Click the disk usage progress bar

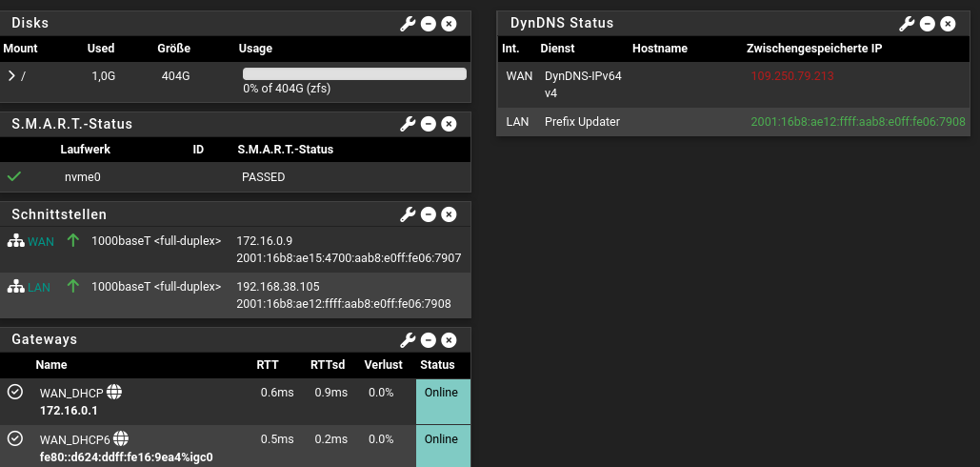pyautogui.click(x=354, y=73)
